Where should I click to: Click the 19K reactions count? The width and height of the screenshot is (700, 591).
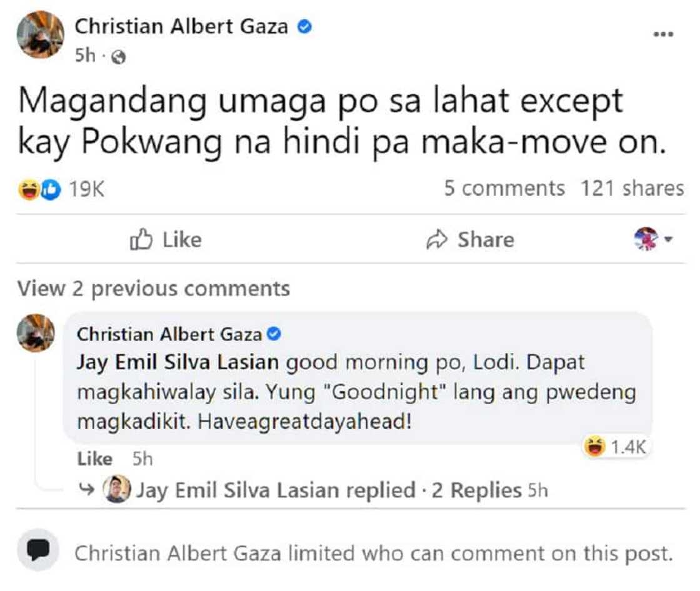click(86, 189)
